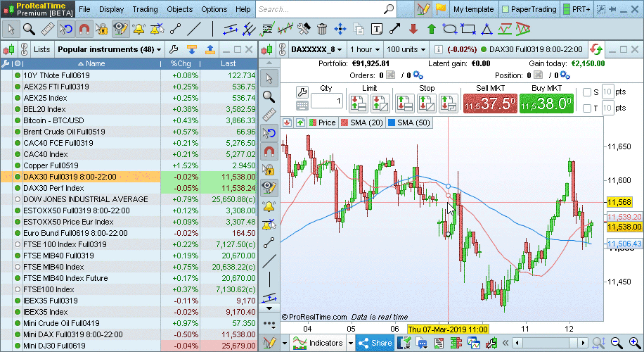Open the DAXXXXX_8 instrument dropdown
The width and height of the screenshot is (644, 352).
pos(316,49)
